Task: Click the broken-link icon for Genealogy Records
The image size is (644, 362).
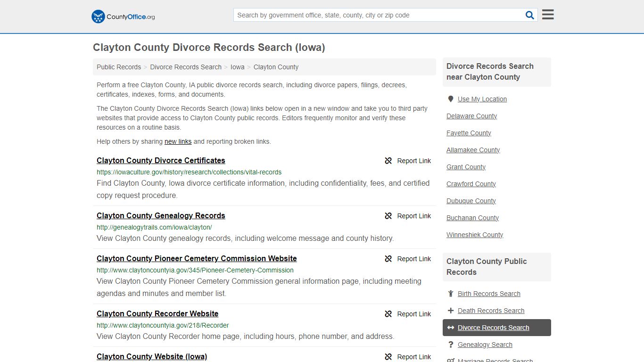Action: pyautogui.click(x=388, y=216)
